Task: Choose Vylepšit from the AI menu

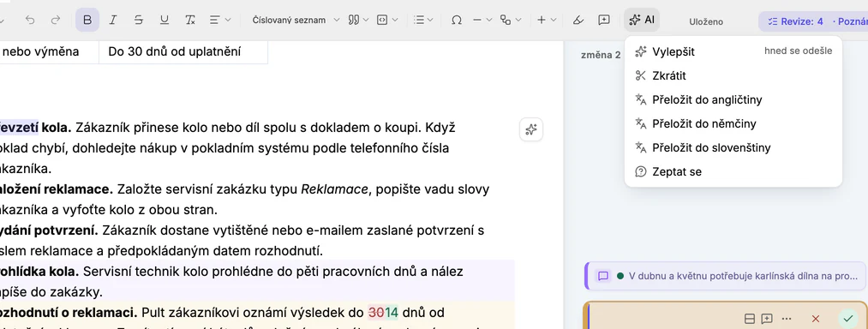Action: tap(733, 51)
